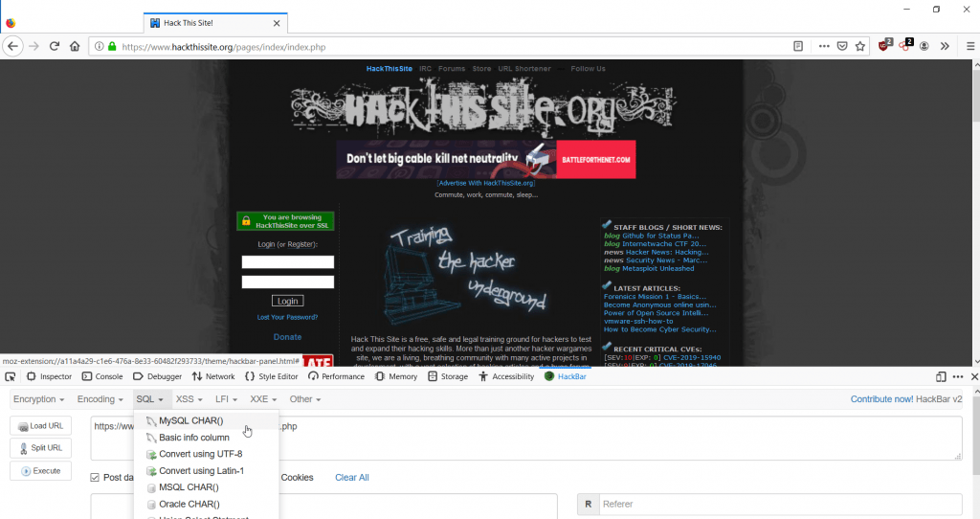The width and height of the screenshot is (980, 519).
Task: Open the DevTools three-dot options menu
Action: point(957,376)
